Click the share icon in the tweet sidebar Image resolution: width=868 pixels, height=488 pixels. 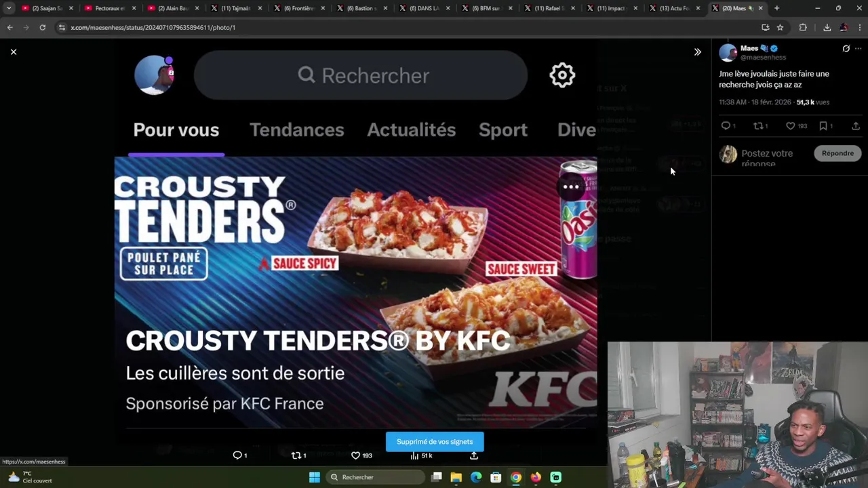coord(856,126)
